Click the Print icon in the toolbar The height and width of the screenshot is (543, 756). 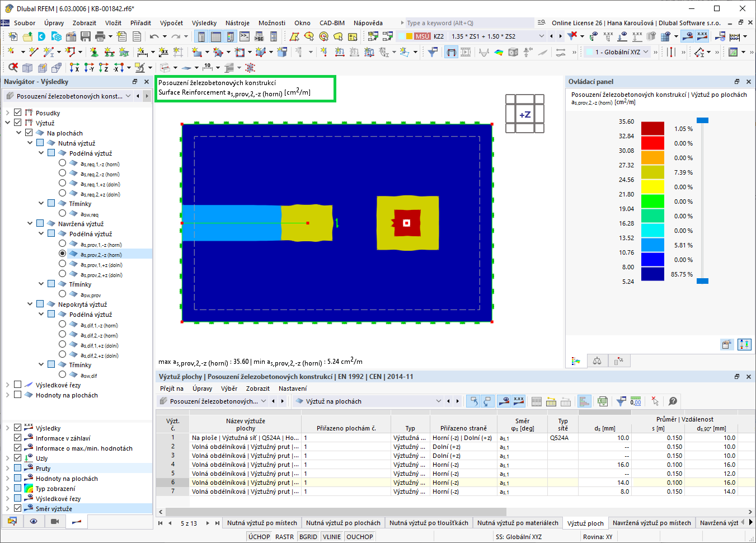(100, 36)
